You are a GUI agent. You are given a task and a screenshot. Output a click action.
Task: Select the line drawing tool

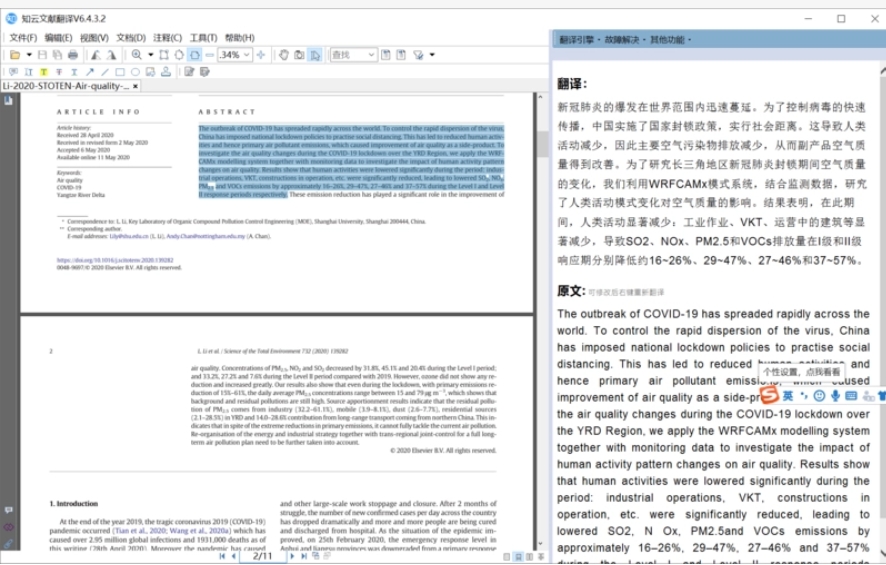[105, 72]
